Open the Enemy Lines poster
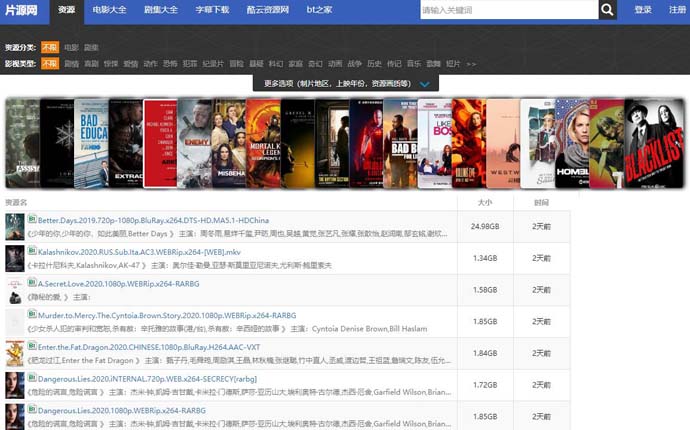This screenshot has height=430, width=690. [194, 143]
